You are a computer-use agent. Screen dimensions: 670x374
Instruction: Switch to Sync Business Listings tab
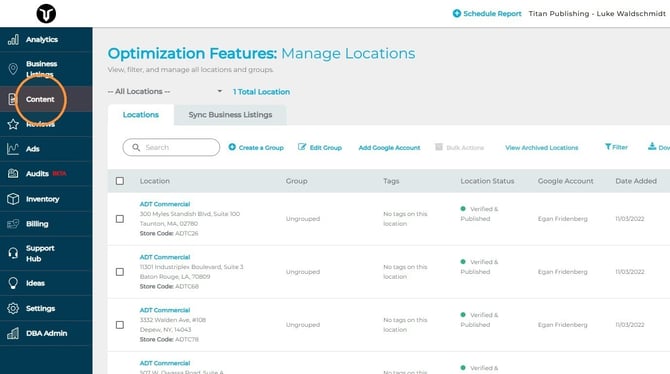pyautogui.click(x=230, y=115)
